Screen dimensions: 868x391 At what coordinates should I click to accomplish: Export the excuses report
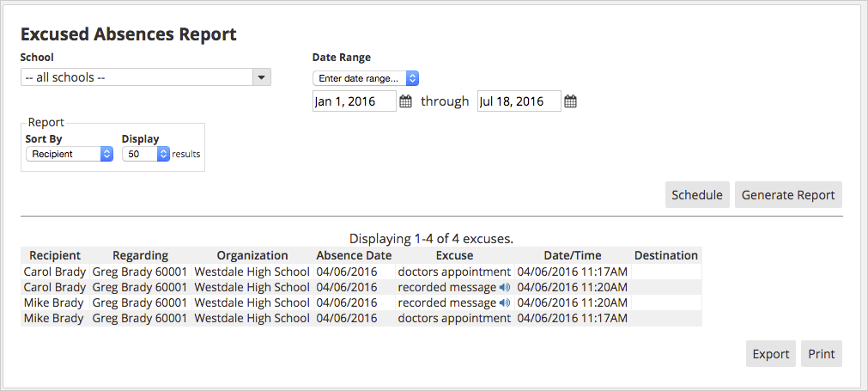[x=771, y=354]
